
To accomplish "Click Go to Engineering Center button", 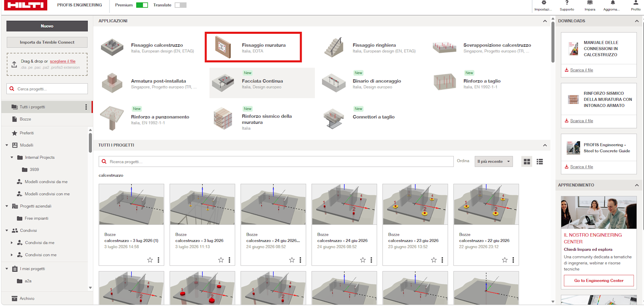I will 599,281.
